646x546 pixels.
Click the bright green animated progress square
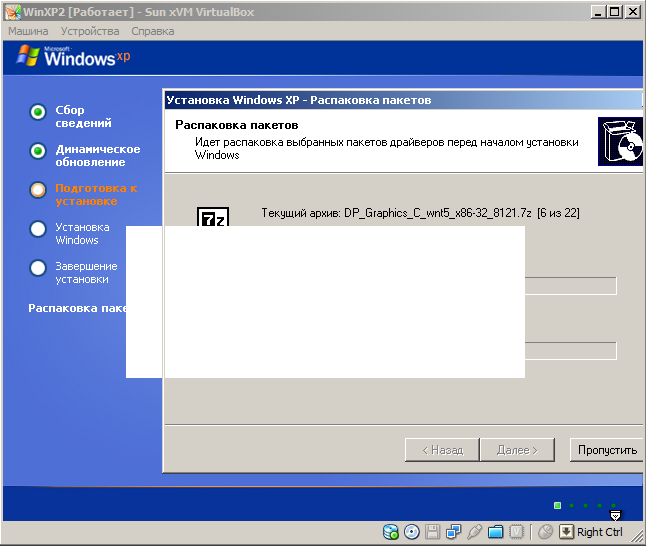click(557, 506)
